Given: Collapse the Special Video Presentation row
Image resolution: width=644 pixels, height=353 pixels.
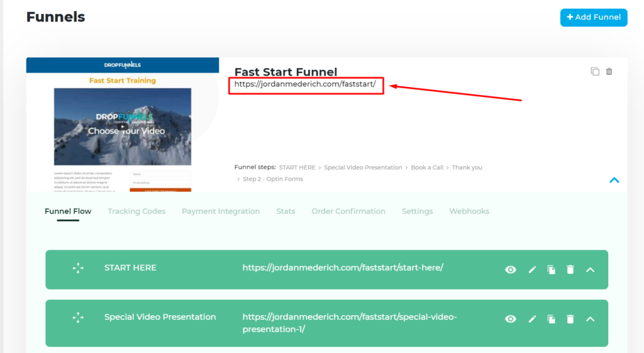Looking at the screenshot, I should click(x=590, y=319).
